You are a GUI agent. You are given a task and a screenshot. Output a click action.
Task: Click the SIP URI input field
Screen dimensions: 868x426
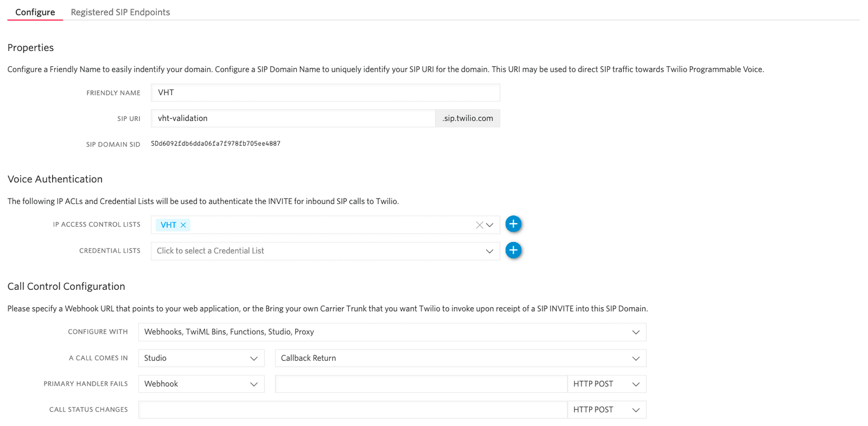click(293, 118)
